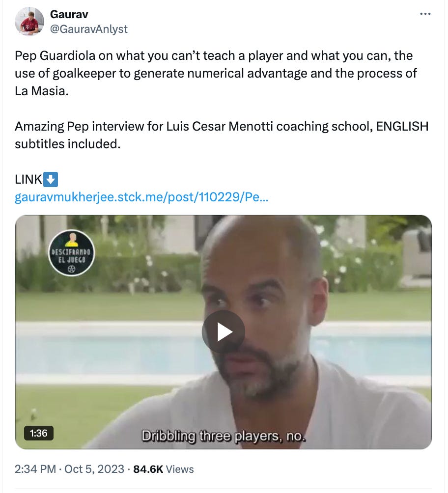Open the gauravmukherjee.stck.me post link
448x493 pixels.
[x=141, y=197]
